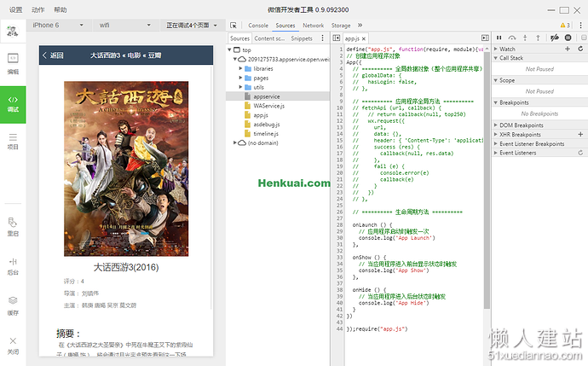Select the Sources navigator sub-tab
Screen dimensions: 588x366
[x=239, y=38]
